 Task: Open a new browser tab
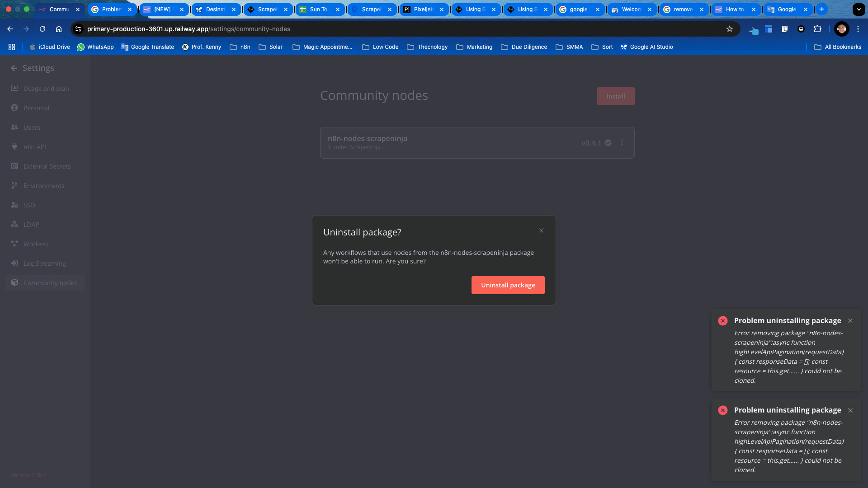pyautogui.click(x=822, y=9)
